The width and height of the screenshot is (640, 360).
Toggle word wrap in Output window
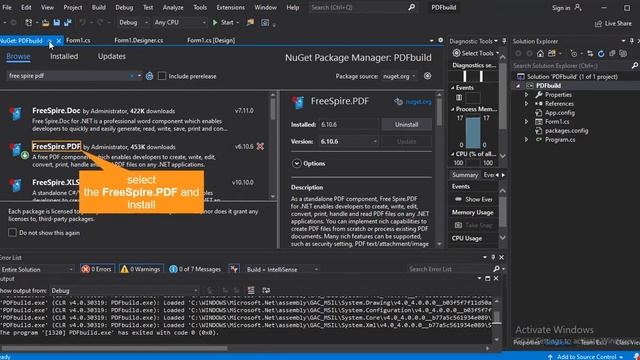[x=266, y=290]
